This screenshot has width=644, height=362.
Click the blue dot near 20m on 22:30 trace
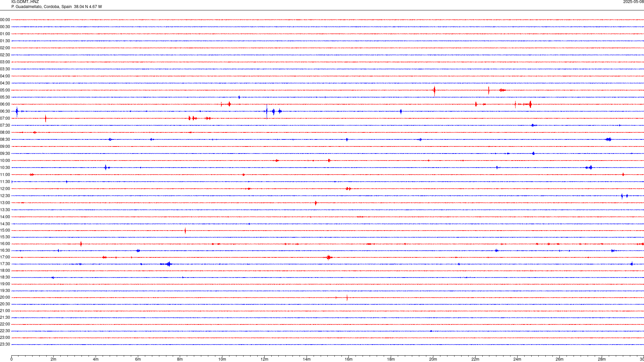coord(431,331)
